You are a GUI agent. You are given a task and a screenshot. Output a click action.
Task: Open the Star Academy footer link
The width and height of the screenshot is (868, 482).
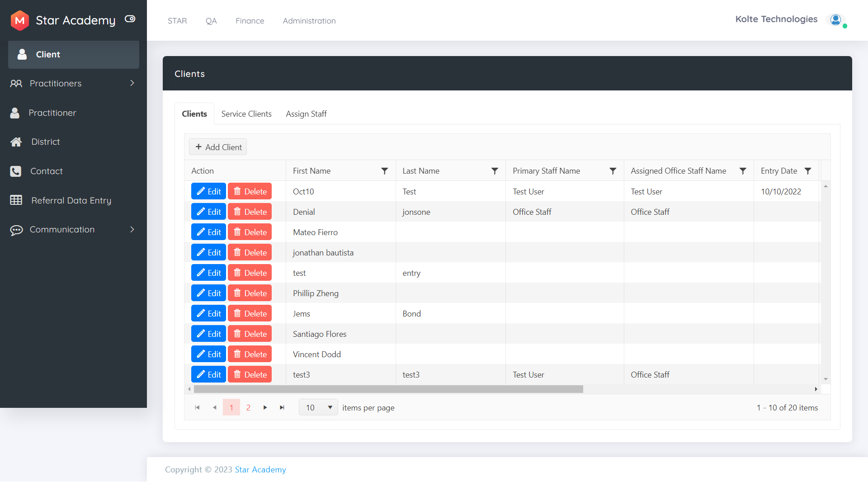click(260, 470)
